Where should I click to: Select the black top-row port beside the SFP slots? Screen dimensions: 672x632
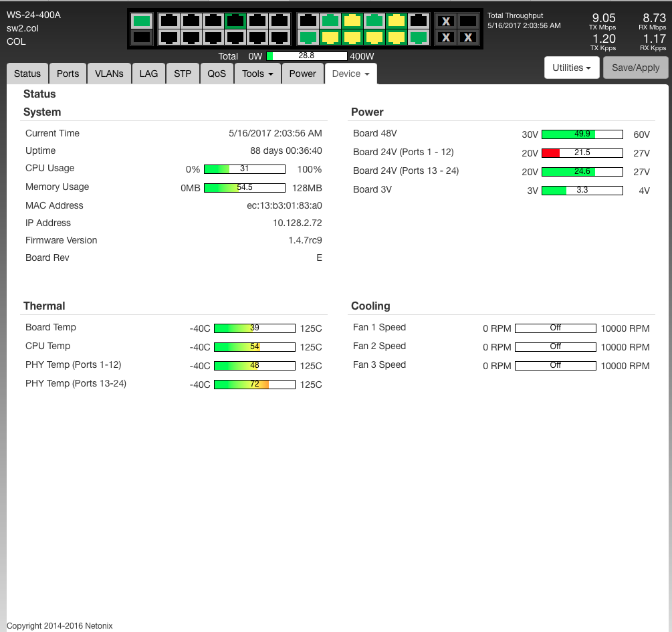[419, 21]
